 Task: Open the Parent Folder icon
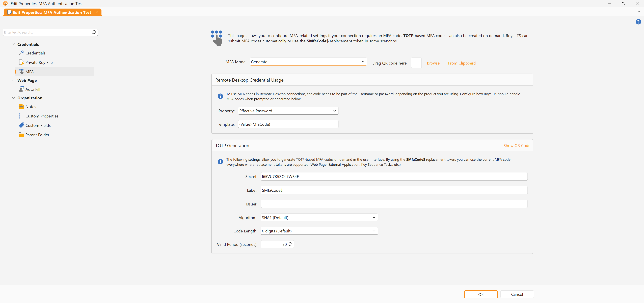pos(21,135)
